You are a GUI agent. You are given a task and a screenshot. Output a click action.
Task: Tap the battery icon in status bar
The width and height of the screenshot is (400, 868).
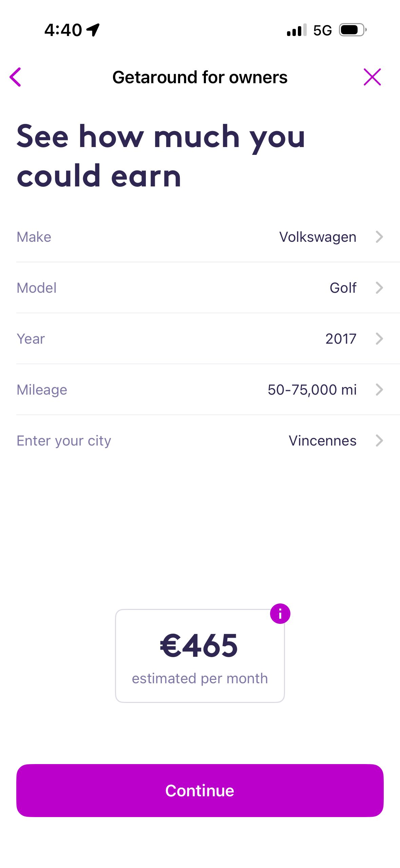tap(353, 30)
